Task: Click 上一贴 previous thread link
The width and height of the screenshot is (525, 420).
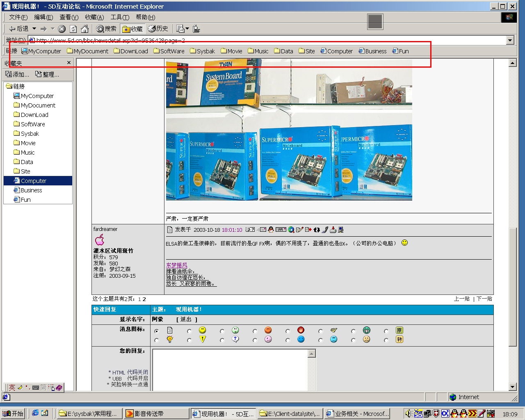Action: tap(462, 299)
